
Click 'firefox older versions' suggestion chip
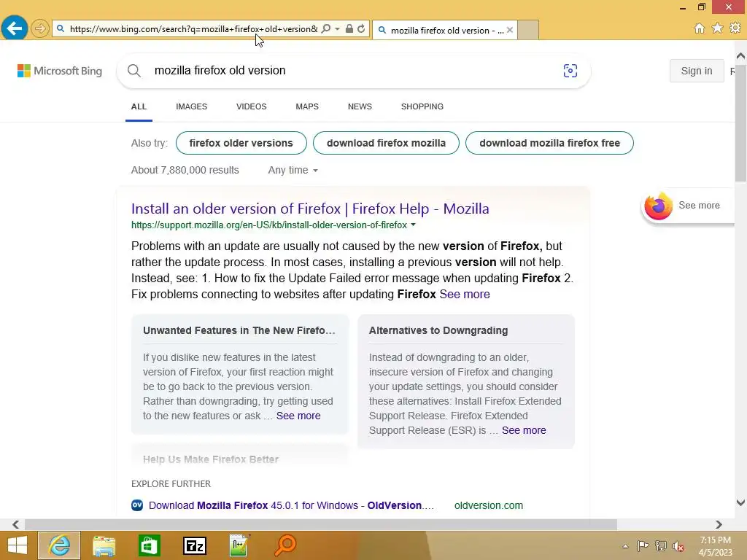point(241,143)
